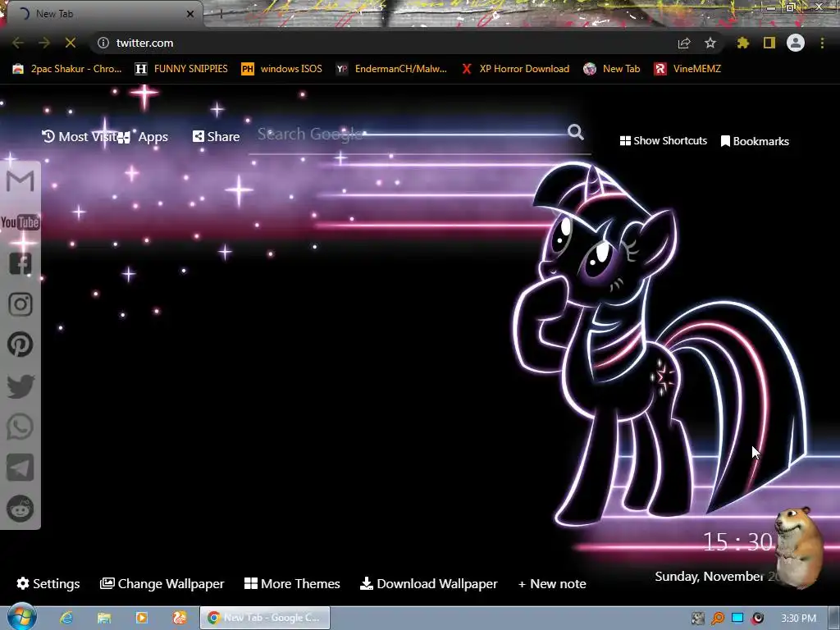Viewport: 840px width, 630px height.
Task: Open the Chrome profile avatar
Action: coord(796,43)
